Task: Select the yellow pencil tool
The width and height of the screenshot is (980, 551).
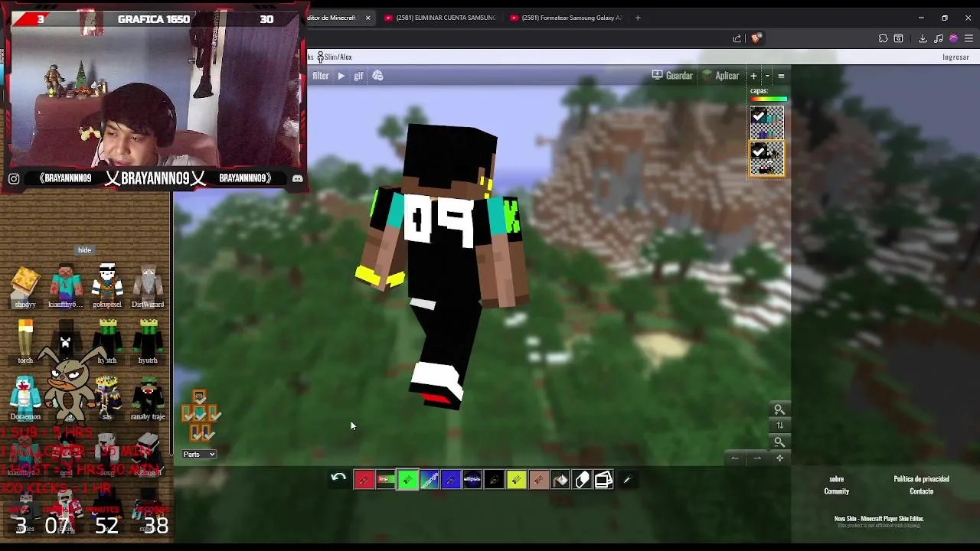Action: coord(516,480)
